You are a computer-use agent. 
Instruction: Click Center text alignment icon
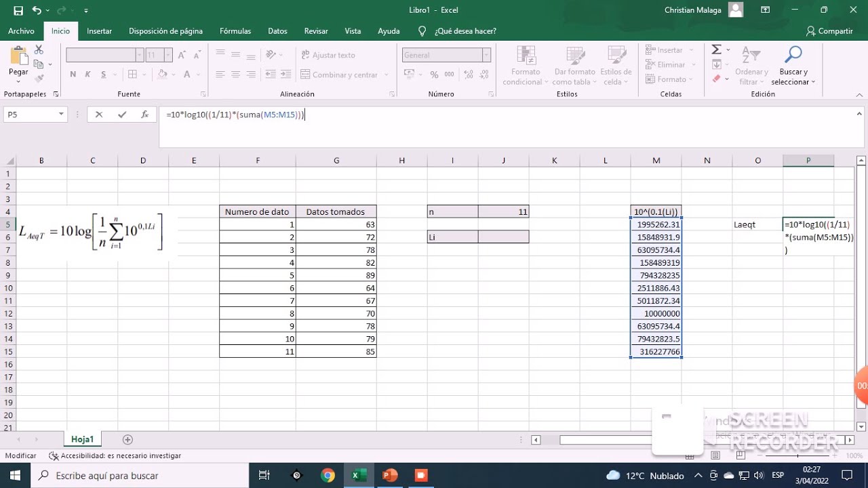tap(235, 75)
